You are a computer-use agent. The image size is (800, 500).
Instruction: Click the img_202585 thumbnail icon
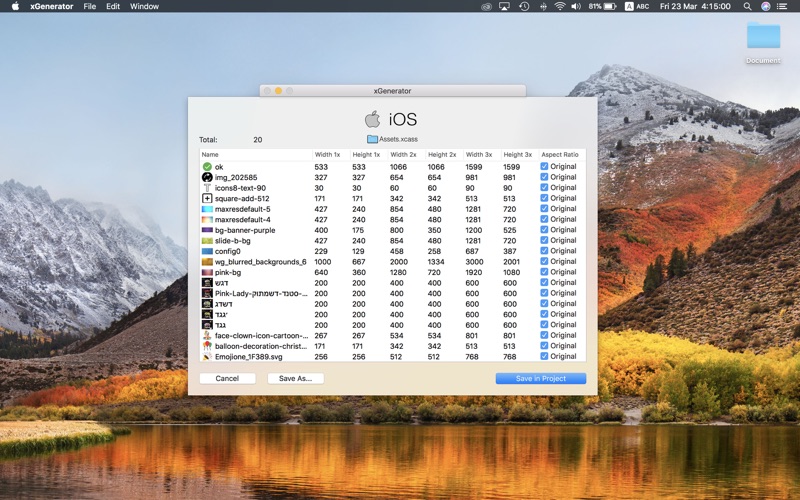click(207, 177)
